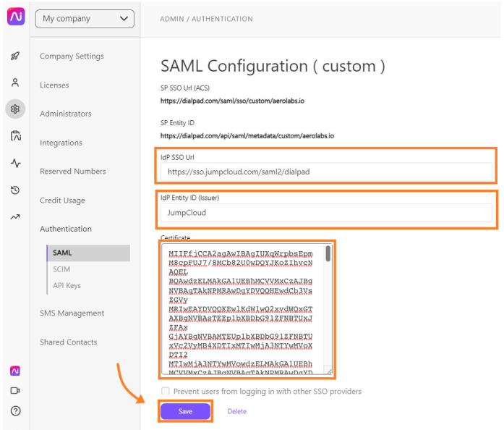The width and height of the screenshot is (504, 430).
Task: Click the IdP SSO Url input field
Action: point(326,172)
